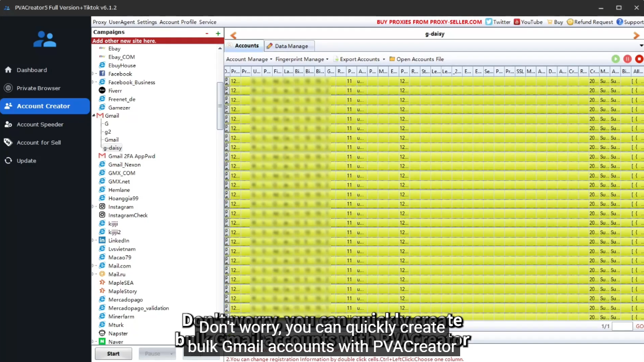Open Private Browser in sidebar

38,88
